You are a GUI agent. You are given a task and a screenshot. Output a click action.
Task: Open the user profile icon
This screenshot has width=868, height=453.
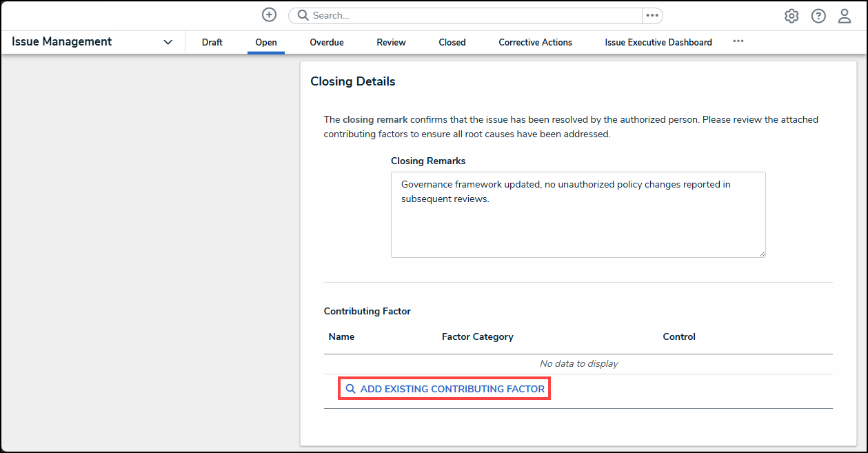click(x=844, y=15)
